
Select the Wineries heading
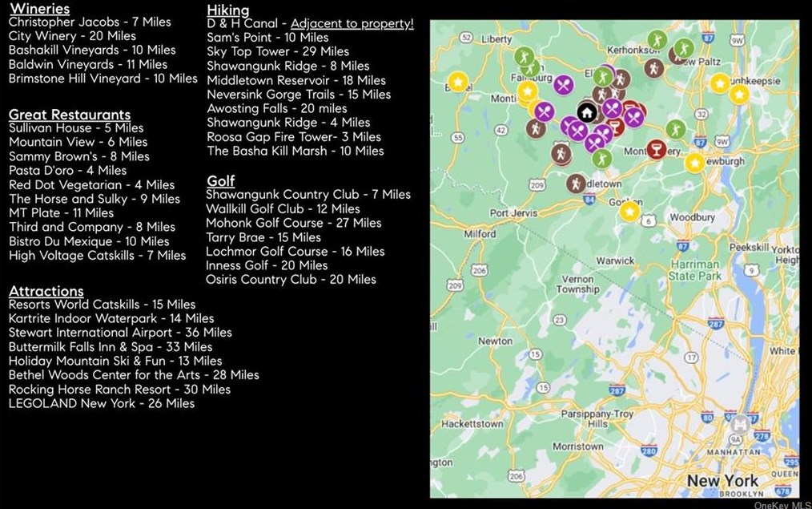click(39, 9)
